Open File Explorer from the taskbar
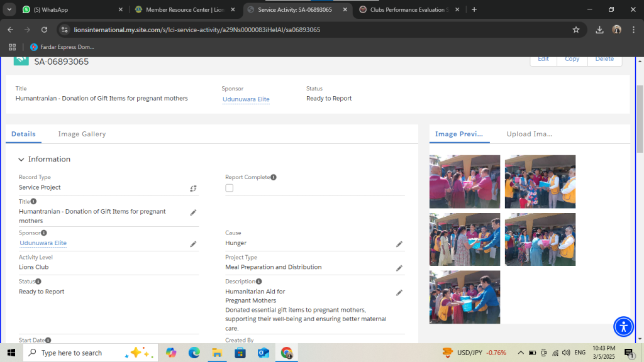Viewport: 644px width, 362px height. [217, 353]
